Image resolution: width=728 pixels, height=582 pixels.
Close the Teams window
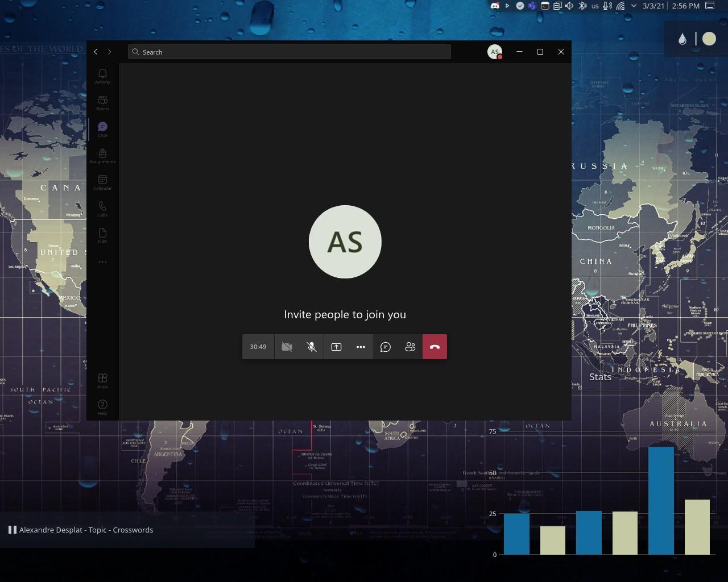(561, 52)
